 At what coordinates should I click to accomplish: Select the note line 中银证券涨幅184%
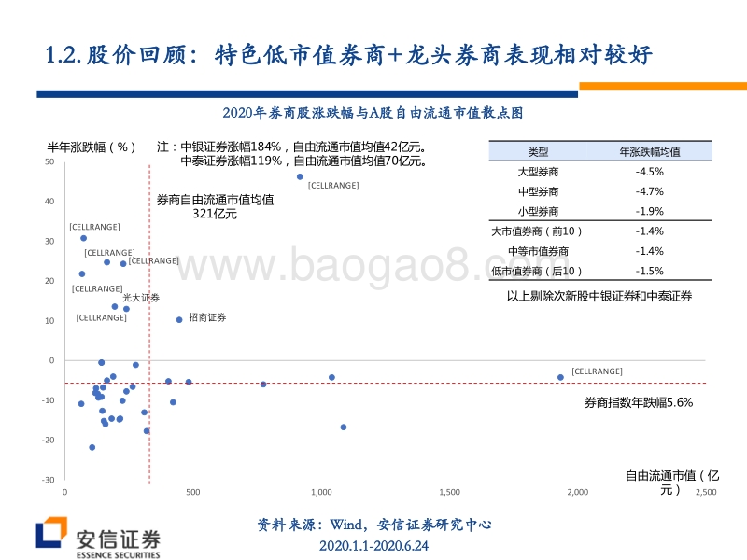(291, 147)
